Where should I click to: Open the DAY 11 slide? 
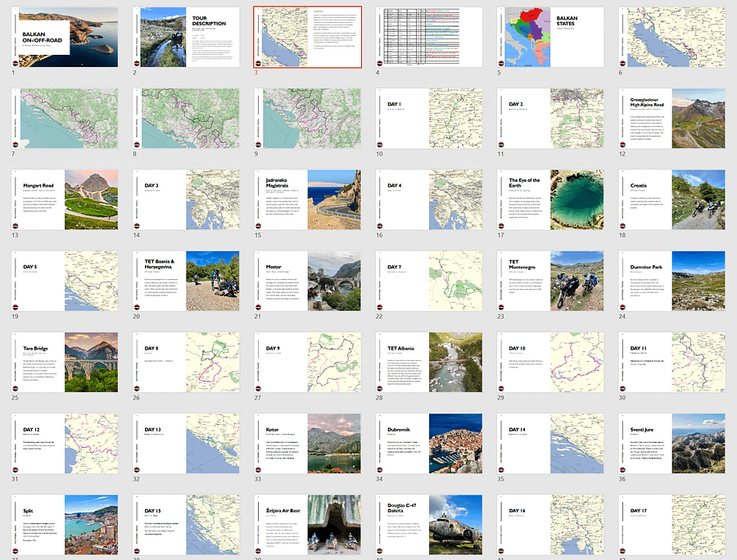coord(672,362)
